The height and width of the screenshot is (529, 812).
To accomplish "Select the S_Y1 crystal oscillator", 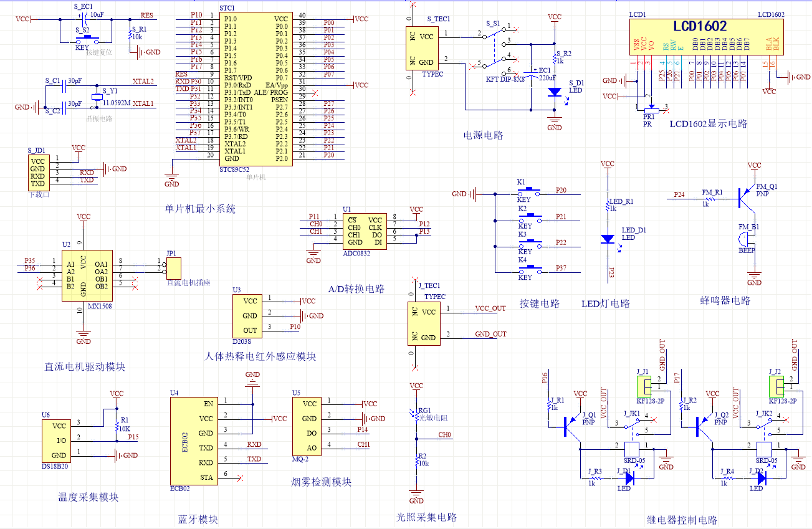I will click(x=97, y=97).
